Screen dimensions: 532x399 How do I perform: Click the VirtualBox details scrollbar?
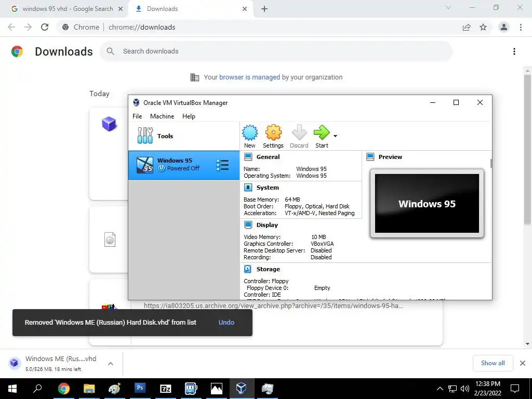click(491, 163)
